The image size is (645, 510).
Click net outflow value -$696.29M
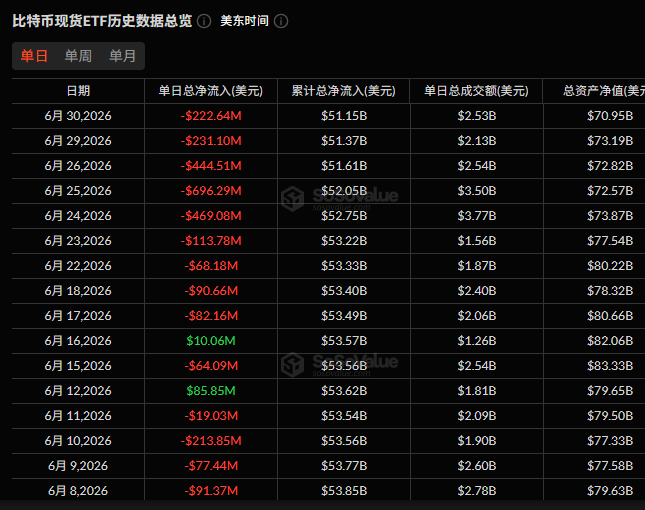[211, 191]
